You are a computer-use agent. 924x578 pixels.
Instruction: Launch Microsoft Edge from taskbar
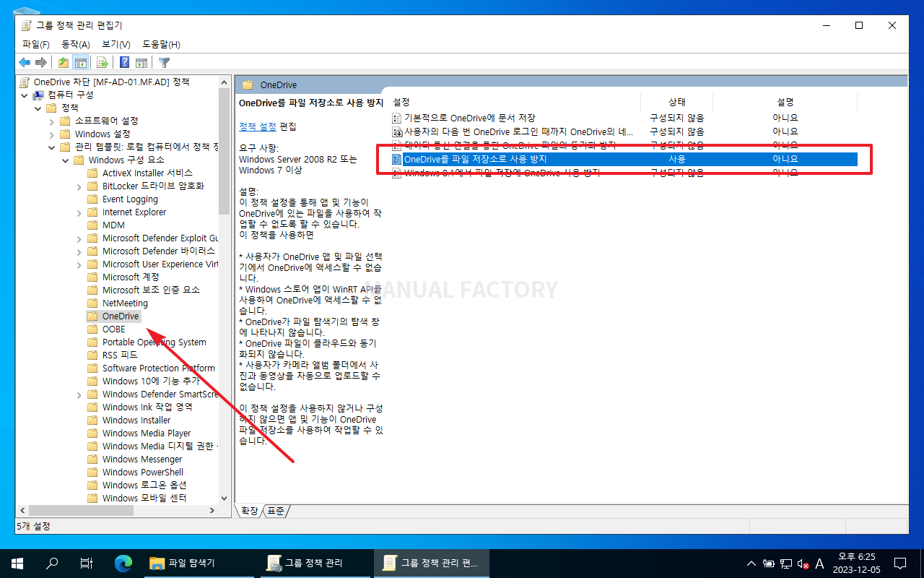click(x=124, y=563)
